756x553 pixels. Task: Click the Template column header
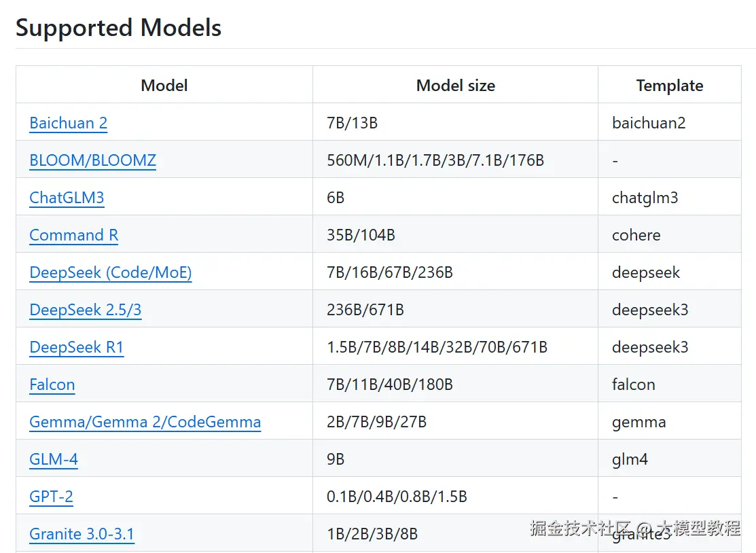(670, 86)
